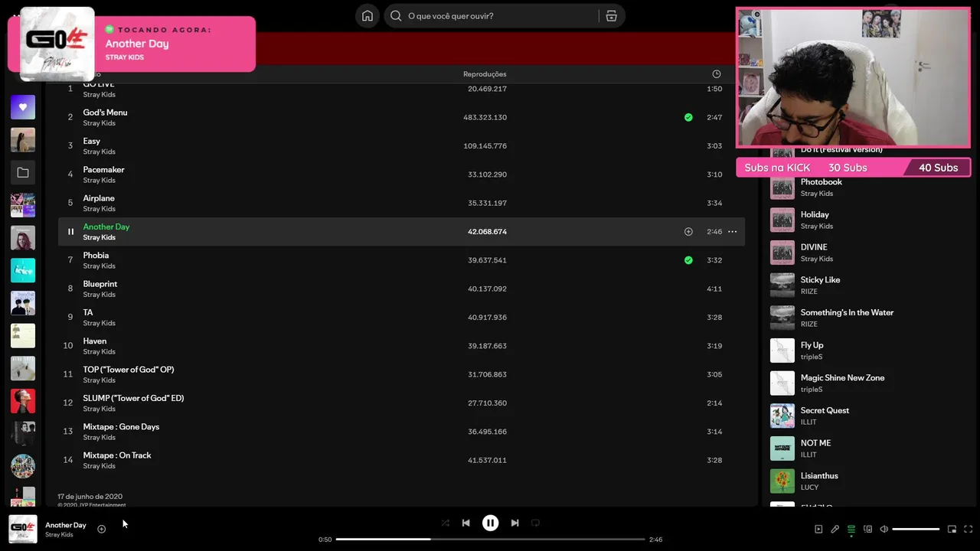This screenshot has width=980, height=551.
Task: Click the NOT ME cover thumbnail in the queue
Action: coord(782,448)
